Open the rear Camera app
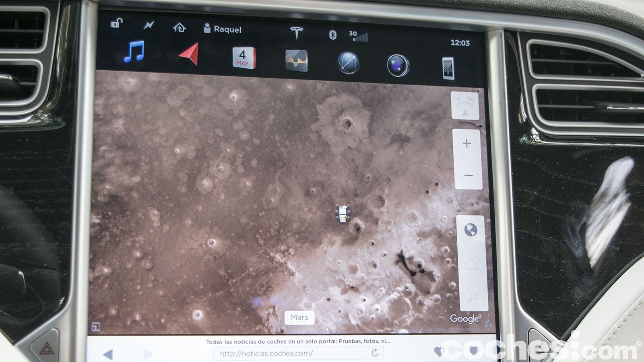This screenshot has height=362, width=644. pyautogui.click(x=398, y=66)
